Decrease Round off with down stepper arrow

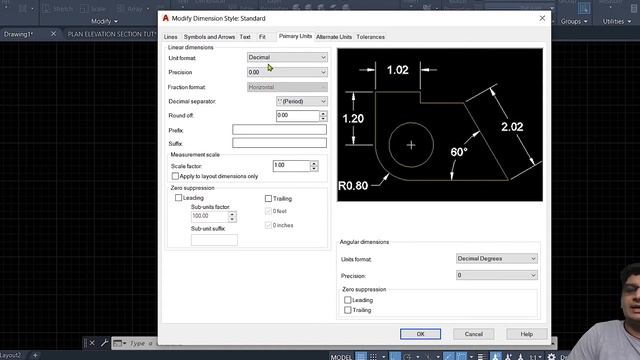[323, 118]
